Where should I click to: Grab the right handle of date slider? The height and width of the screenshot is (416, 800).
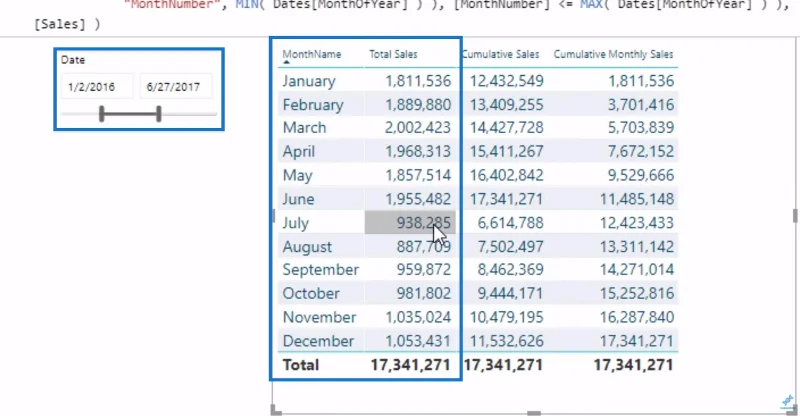coord(159,114)
